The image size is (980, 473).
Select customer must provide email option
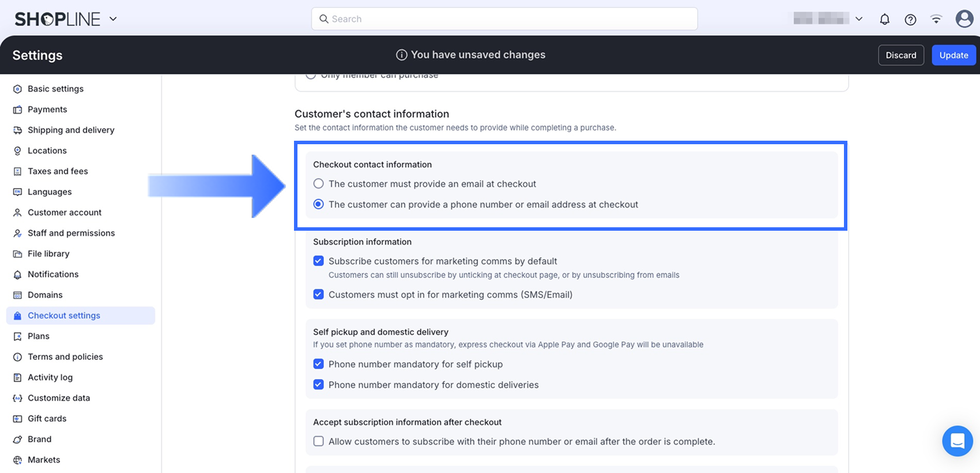click(318, 184)
